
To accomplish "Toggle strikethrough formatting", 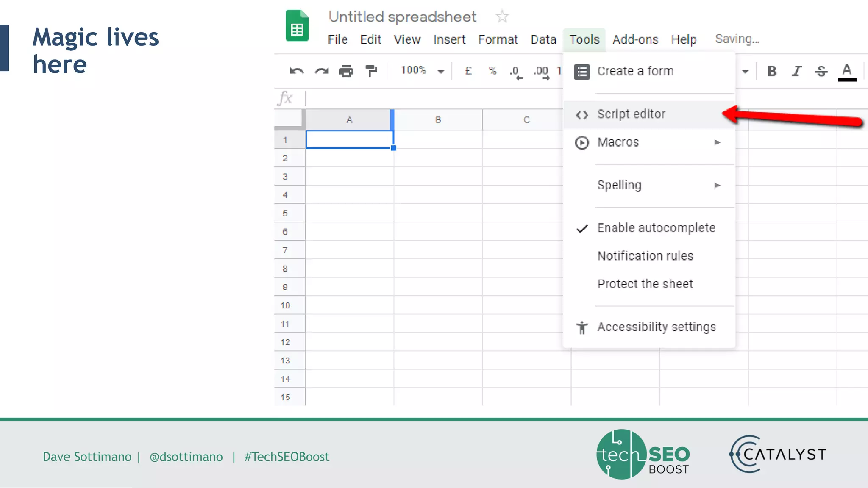I will tap(821, 71).
